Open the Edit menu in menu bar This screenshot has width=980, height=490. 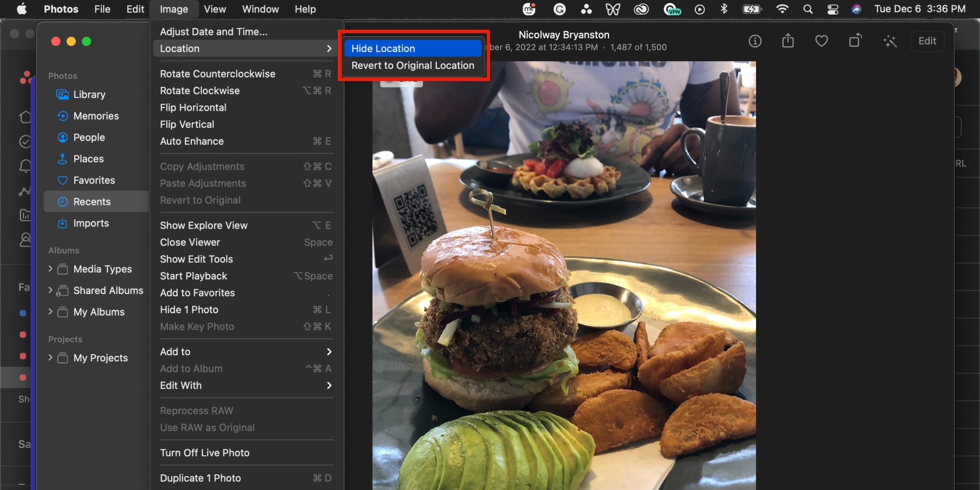point(135,9)
